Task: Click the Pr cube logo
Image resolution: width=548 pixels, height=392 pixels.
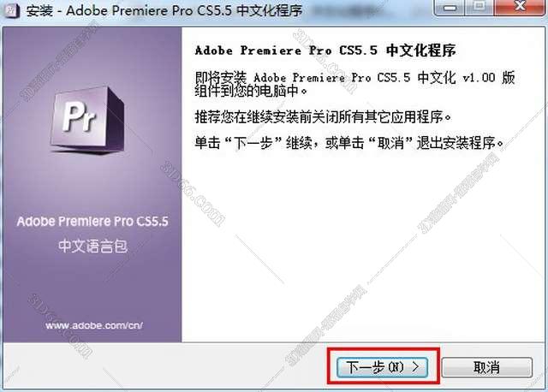Action: tap(87, 119)
